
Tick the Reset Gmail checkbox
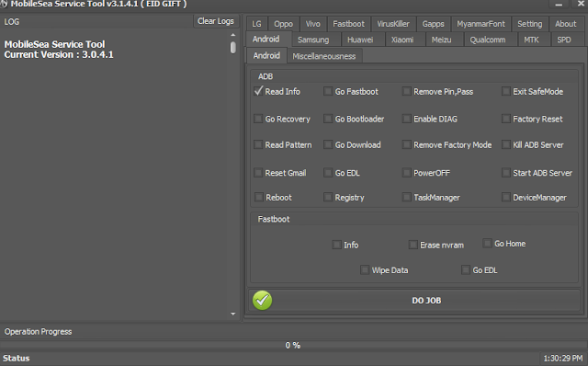point(258,173)
